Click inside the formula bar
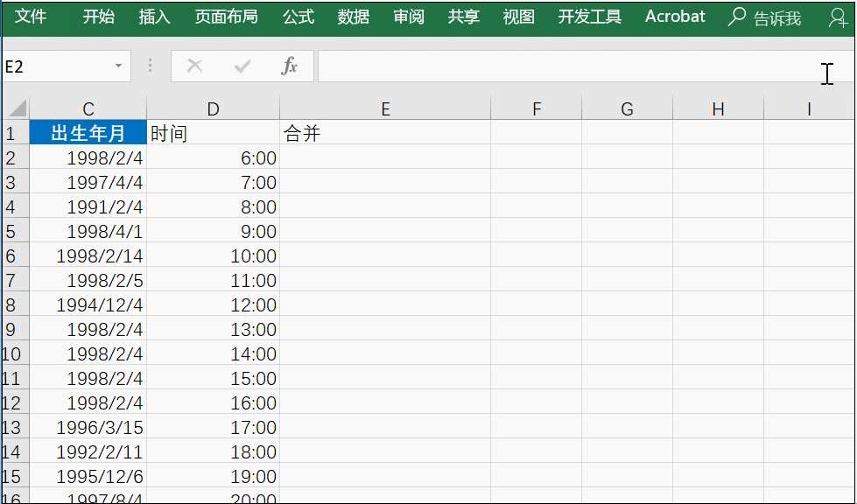This screenshot has width=857, height=504. coord(586,66)
